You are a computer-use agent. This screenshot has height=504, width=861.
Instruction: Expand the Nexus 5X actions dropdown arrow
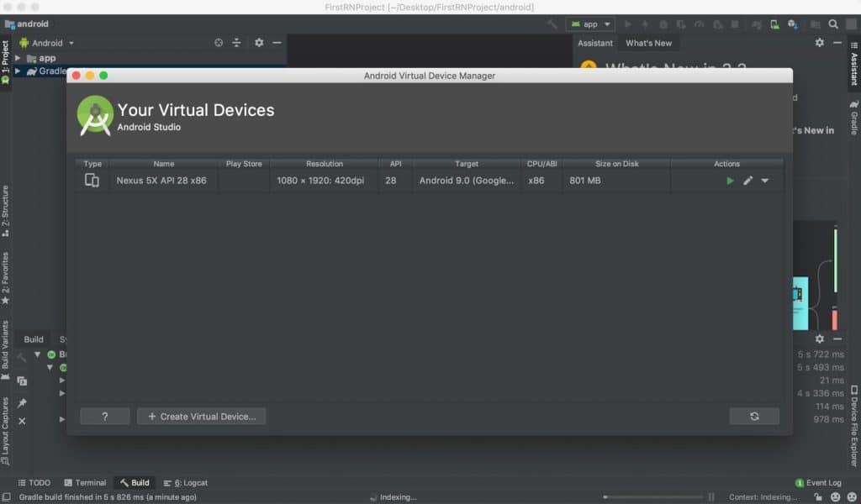click(764, 180)
